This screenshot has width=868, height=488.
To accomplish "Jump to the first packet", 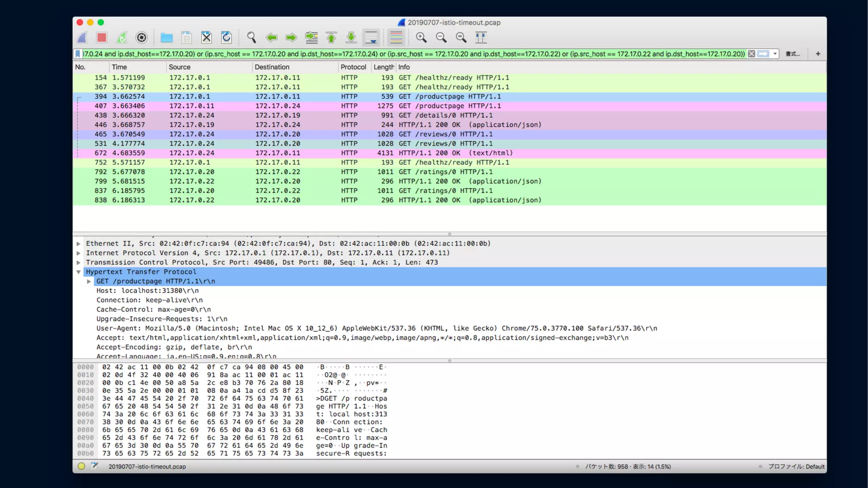I will point(331,38).
